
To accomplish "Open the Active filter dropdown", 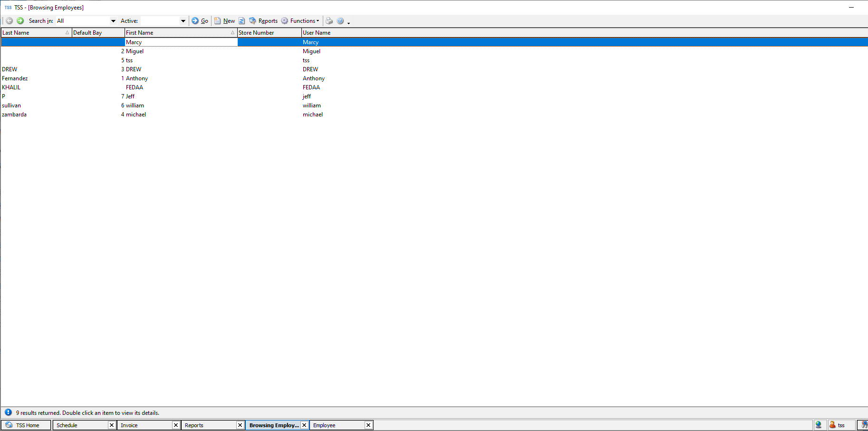I will 183,21.
